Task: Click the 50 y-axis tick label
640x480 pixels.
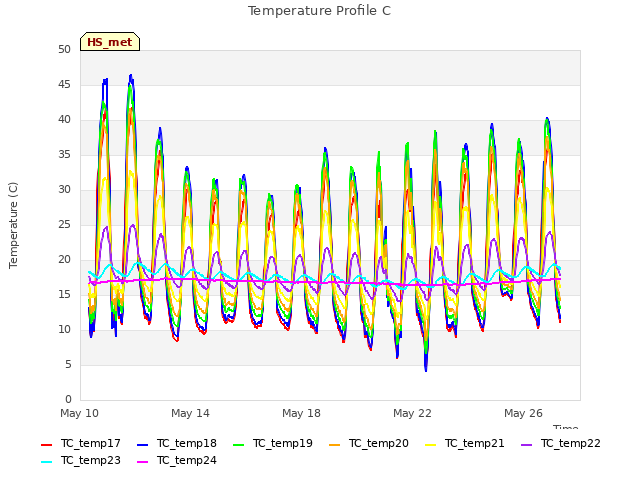Action: (x=64, y=49)
